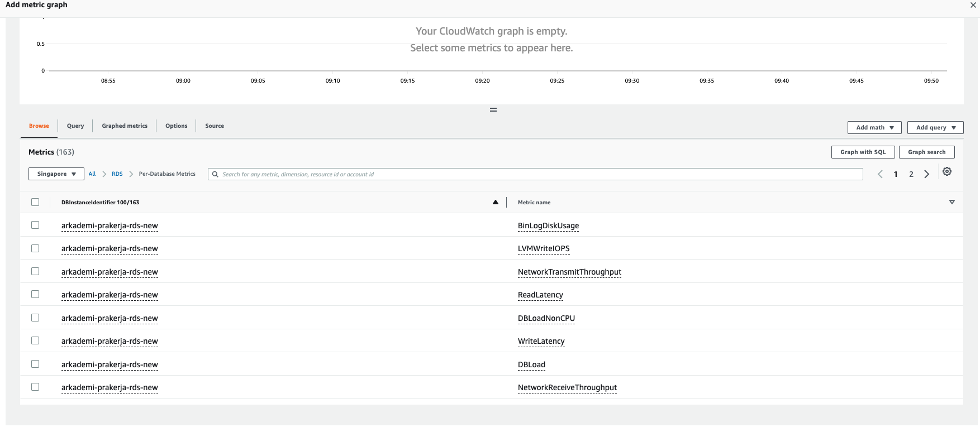This screenshot has width=980, height=432.
Task: Sort by DBInstanceIdentifier ascending arrow
Action: pyautogui.click(x=496, y=202)
